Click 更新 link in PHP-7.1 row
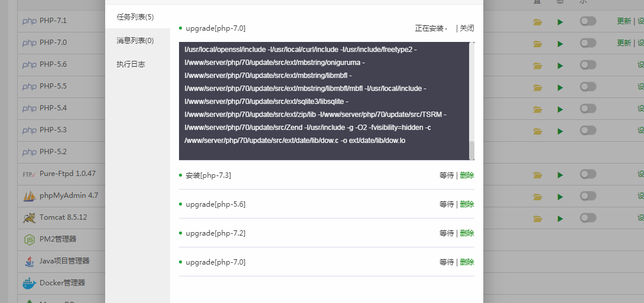 coord(624,21)
